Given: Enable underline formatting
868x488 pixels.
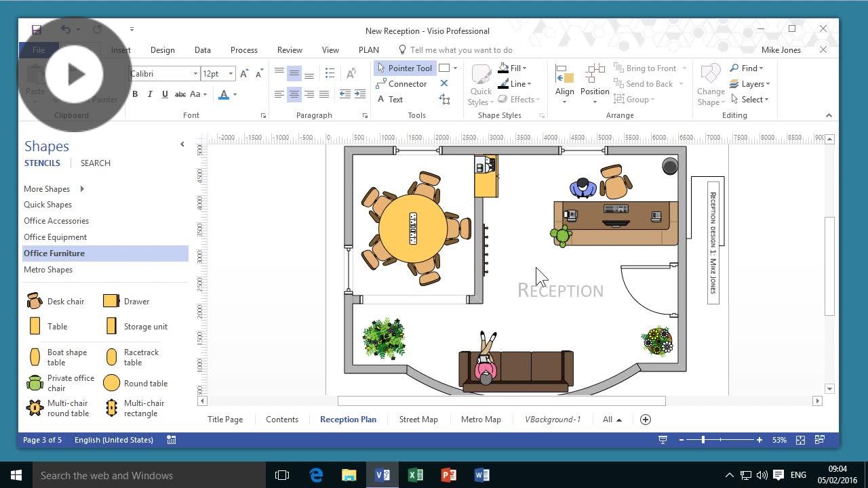Looking at the screenshot, I should tap(164, 94).
